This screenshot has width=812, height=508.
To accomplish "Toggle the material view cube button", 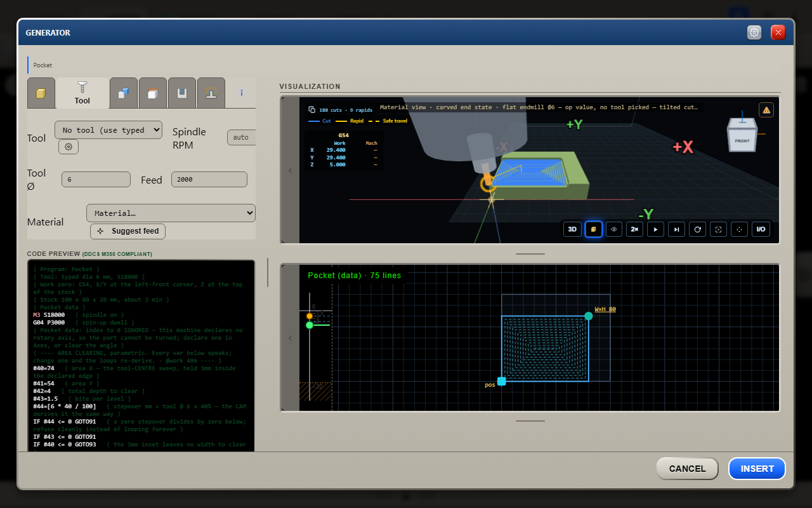I will pyautogui.click(x=593, y=229).
